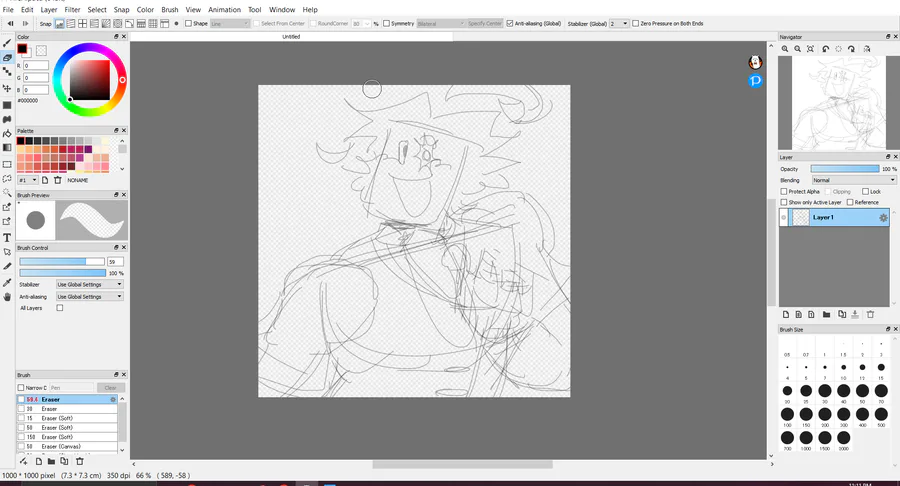Select the 150 Eraser (Soft) brush

67,437
